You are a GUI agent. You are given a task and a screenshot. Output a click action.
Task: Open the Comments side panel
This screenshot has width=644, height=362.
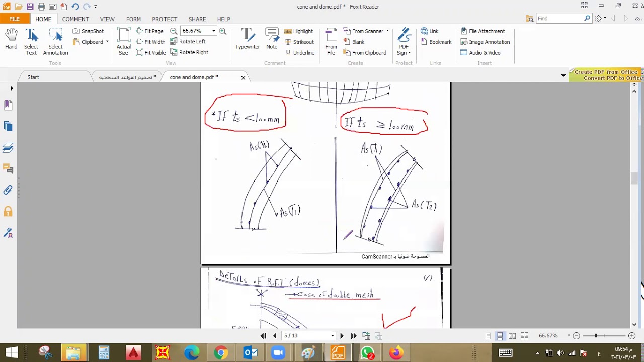(8, 169)
